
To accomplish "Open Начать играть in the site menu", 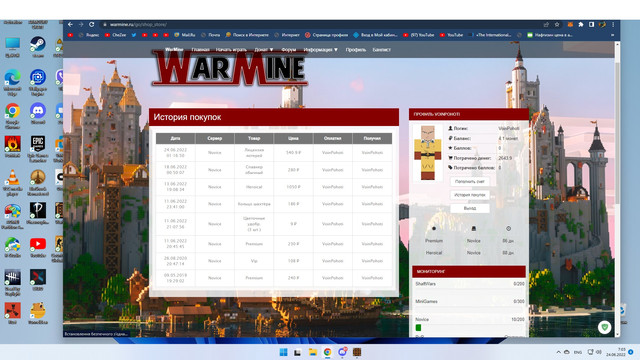I will pos(231,50).
